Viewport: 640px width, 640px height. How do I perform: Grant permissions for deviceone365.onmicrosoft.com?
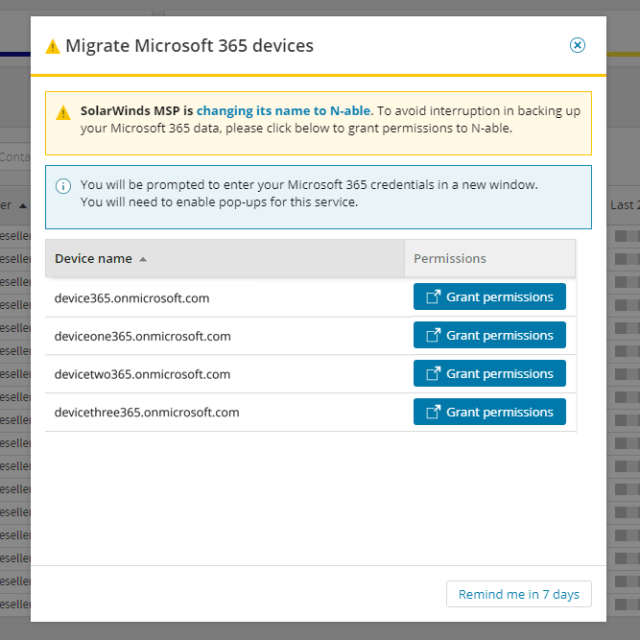click(489, 335)
